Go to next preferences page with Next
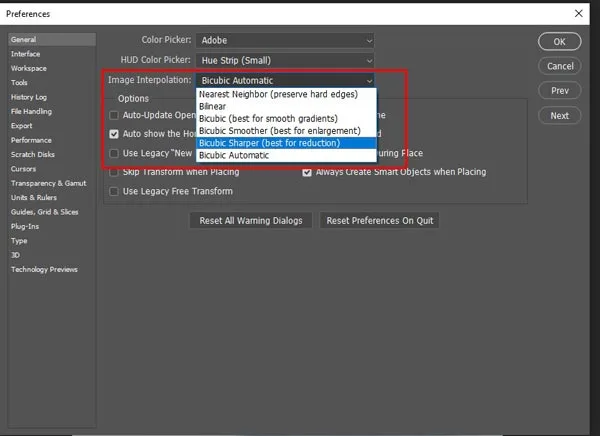 [559, 116]
